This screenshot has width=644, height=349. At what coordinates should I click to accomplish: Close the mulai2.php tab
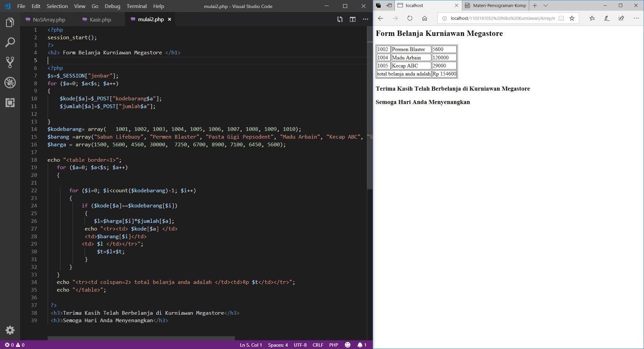tap(169, 19)
